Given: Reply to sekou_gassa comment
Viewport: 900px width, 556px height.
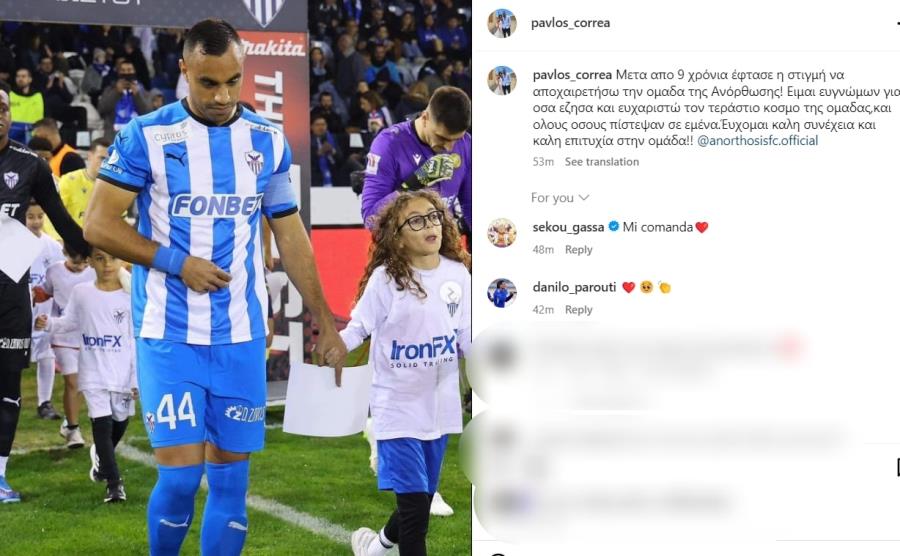Looking at the screenshot, I should click(579, 250).
